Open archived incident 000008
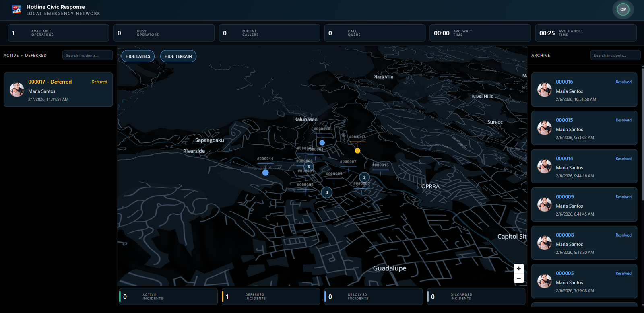The width and height of the screenshot is (644, 313). pyautogui.click(x=584, y=243)
